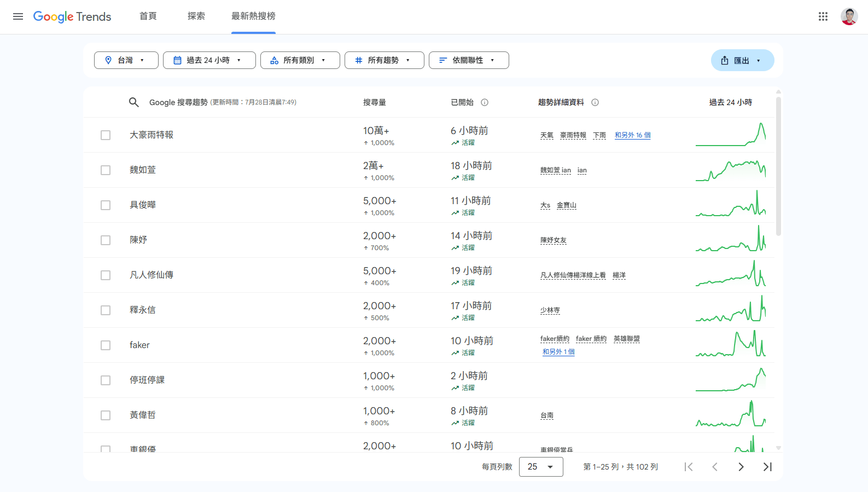This screenshot has width=868, height=492.
Task: Go to the next page of results
Action: pyautogui.click(x=741, y=467)
